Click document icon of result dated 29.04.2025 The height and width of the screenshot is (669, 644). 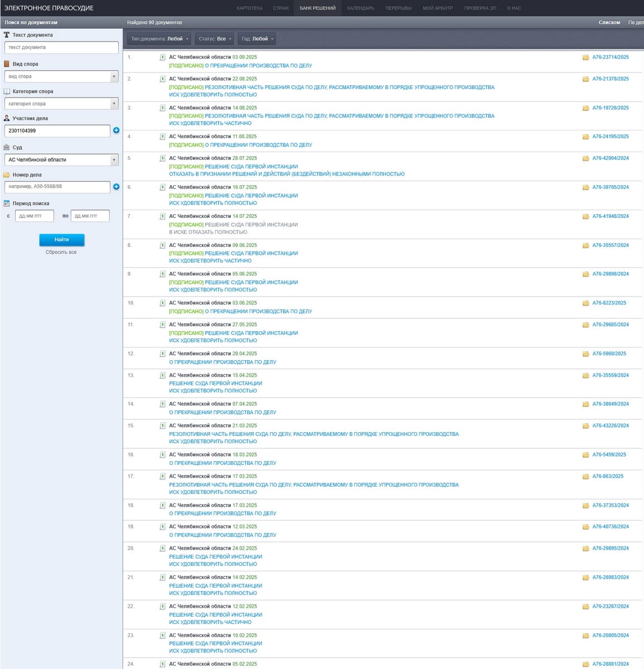pyautogui.click(x=163, y=354)
